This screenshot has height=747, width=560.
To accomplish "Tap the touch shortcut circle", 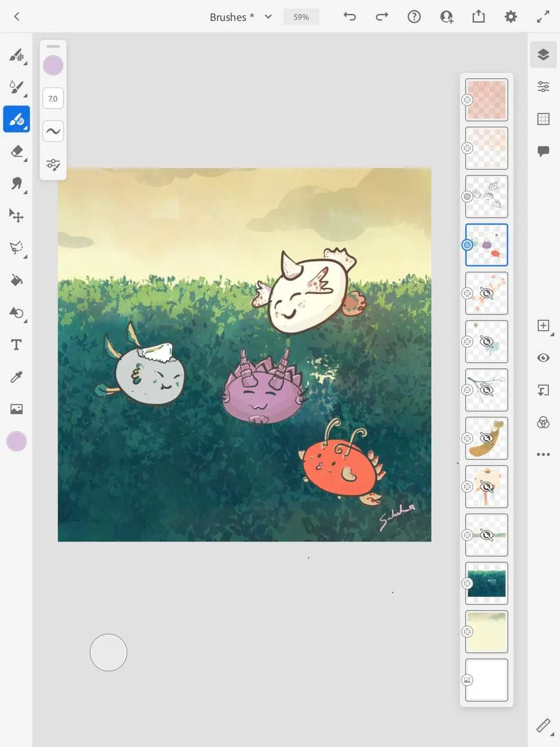I will point(108,652).
